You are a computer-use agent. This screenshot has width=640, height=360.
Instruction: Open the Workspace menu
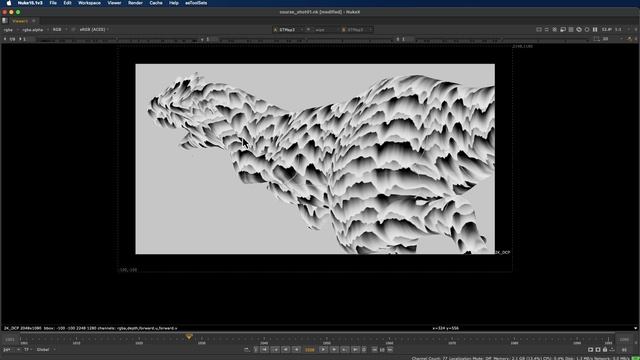tap(89, 3)
